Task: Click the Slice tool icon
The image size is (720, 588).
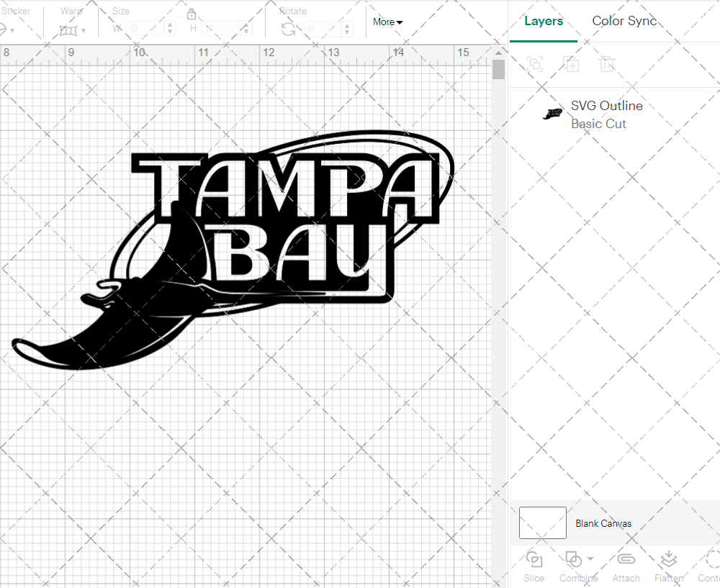Action: [x=534, y=560]
